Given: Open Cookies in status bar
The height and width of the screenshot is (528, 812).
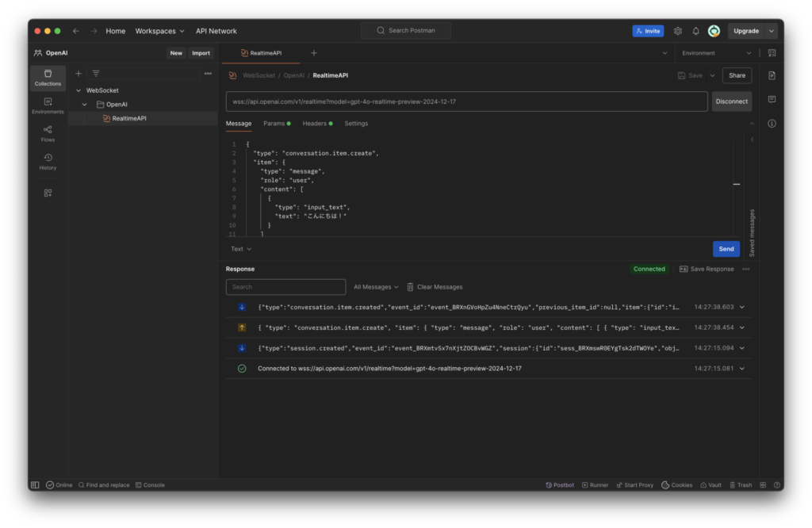Looking at the screenshot, I should 677,485.
